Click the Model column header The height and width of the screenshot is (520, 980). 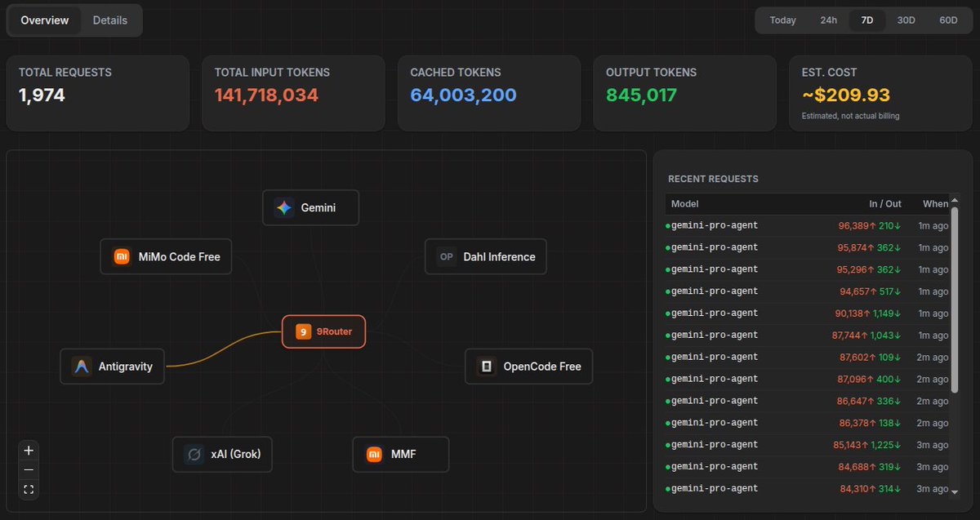tap(684, 203)
